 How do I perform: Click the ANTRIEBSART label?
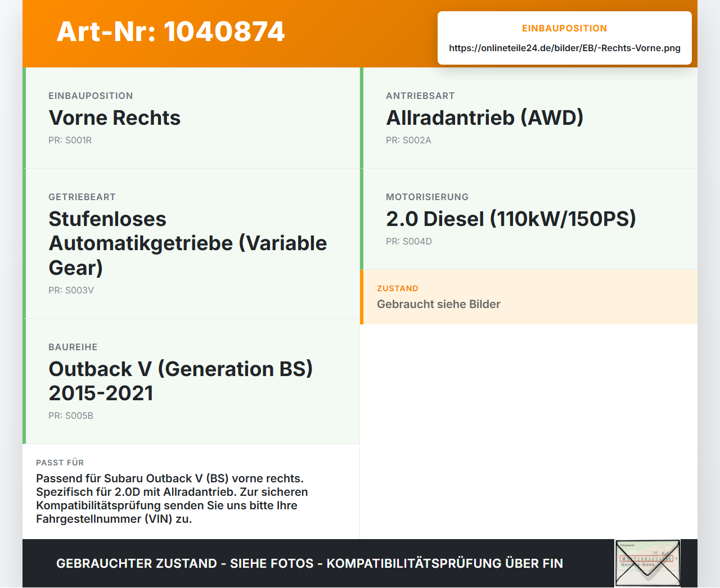pos(420,96)
